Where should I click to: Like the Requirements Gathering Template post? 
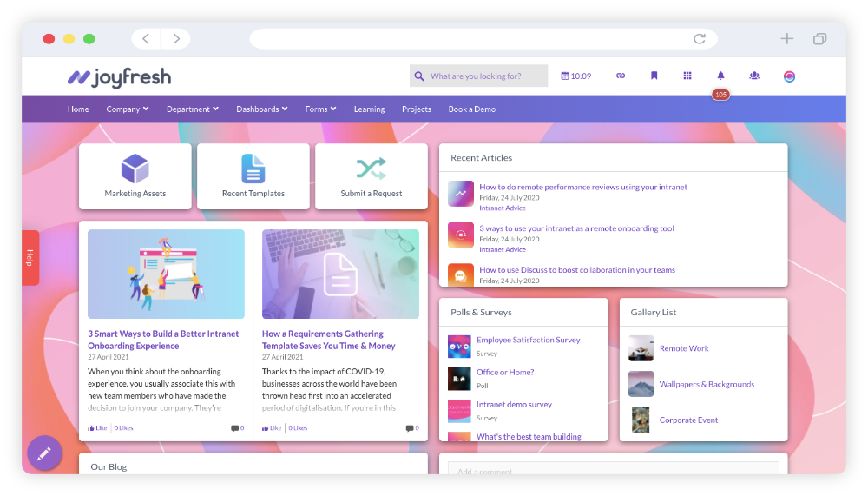pos(272,428)
